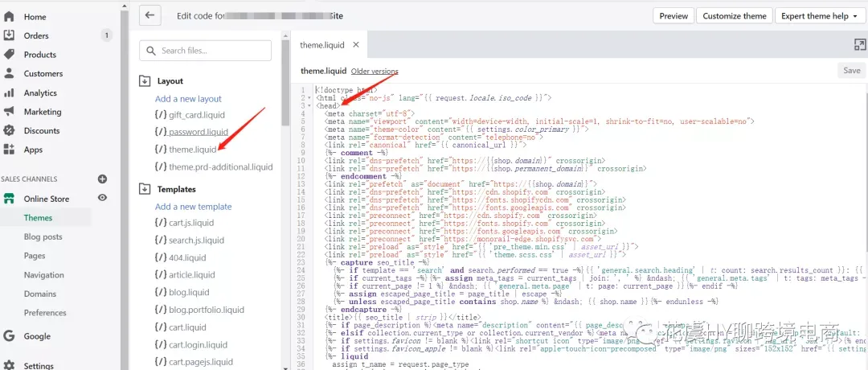View online store via eye icon
This screenshot has width=868, height=370.
click(x=102, y=198)
